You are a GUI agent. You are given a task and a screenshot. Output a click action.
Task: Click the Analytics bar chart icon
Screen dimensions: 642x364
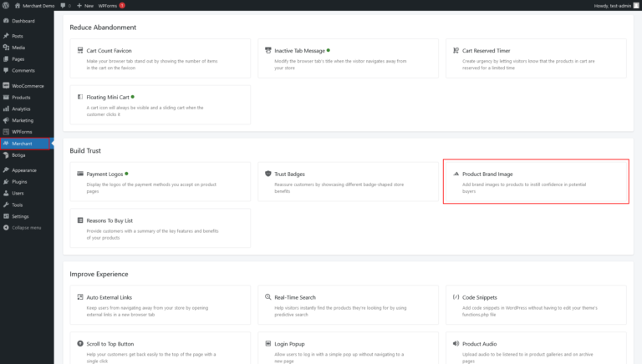(x=6, y=109)
